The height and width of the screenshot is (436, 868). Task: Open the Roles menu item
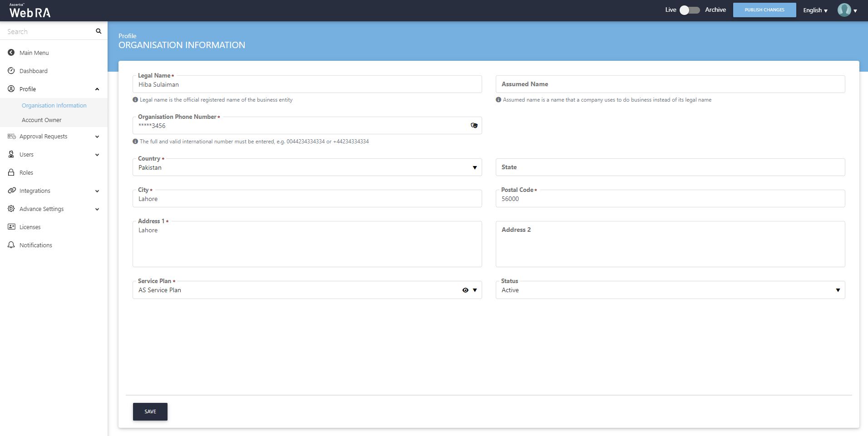click(26, 172)
